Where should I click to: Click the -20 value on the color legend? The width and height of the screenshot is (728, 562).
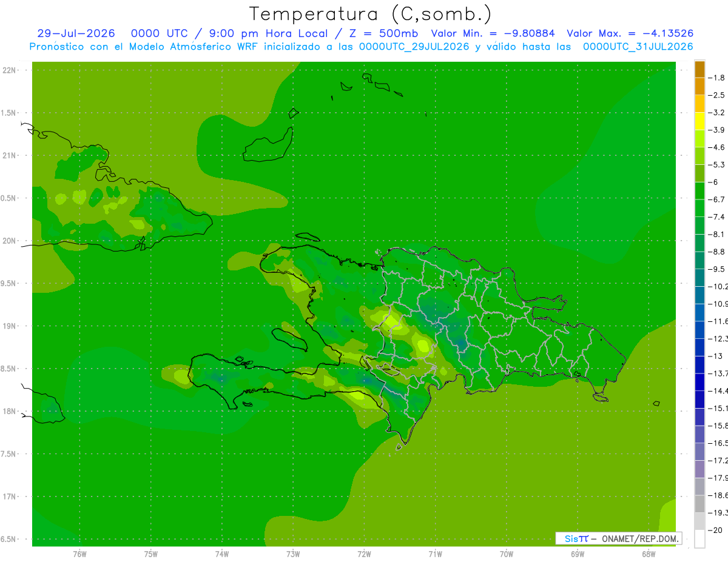pos(715,530)
